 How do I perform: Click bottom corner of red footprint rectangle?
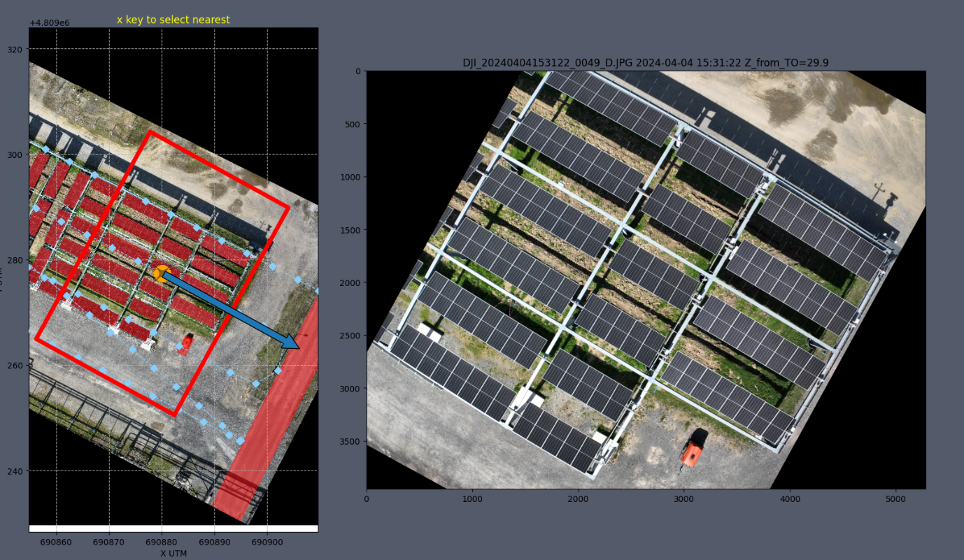[175, 415]
